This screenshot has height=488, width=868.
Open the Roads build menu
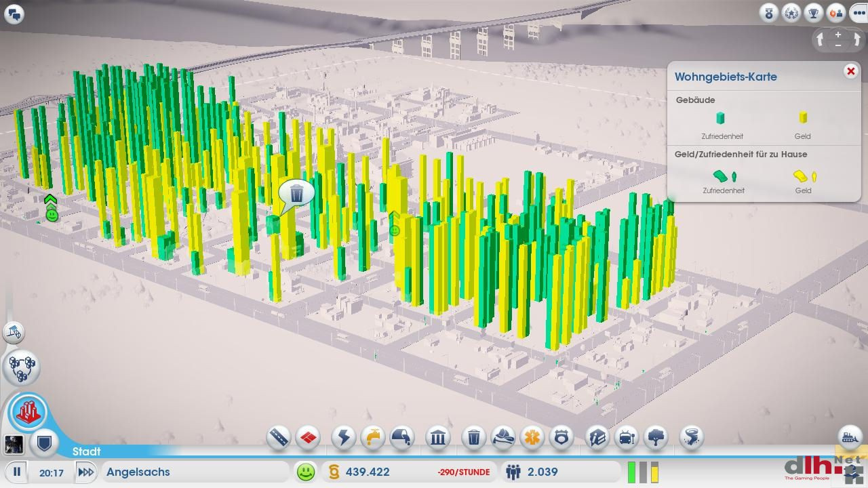pyautogui.click(x=279, y=437)
